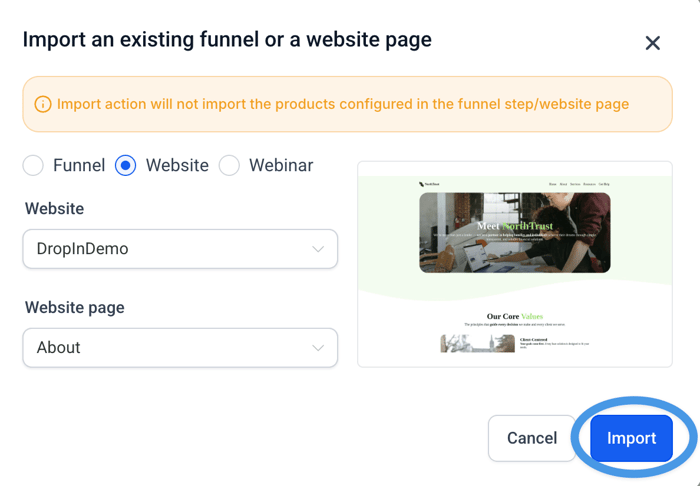Click the "Website" field label above DropInDemo

tap(54, 209)
